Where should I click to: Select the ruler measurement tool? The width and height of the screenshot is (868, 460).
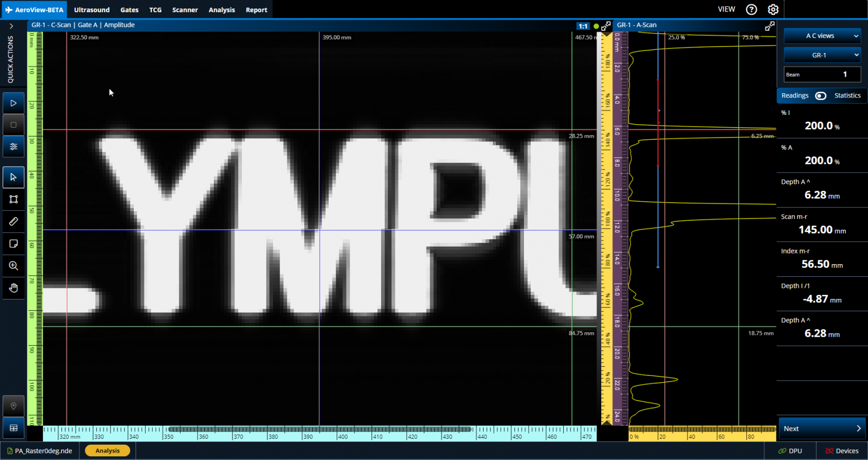click(x=14, y=221)
